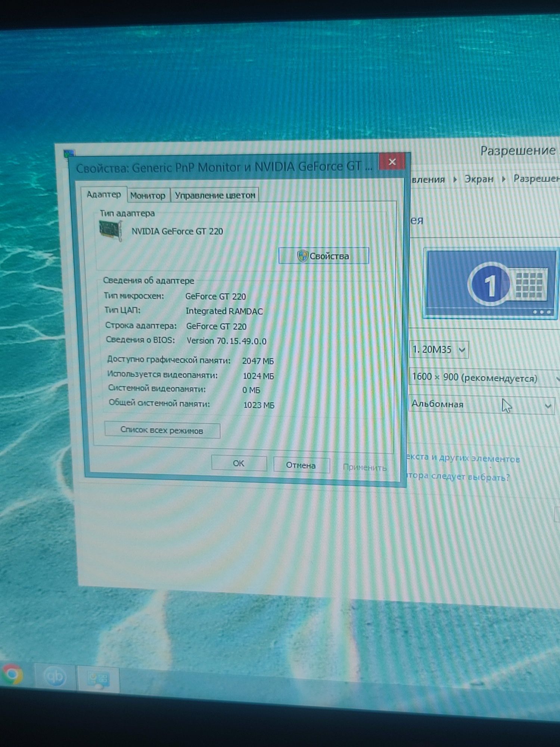560x747 pixels.
Task: Click the Строка адаптера label
Action: pos(141,326)
